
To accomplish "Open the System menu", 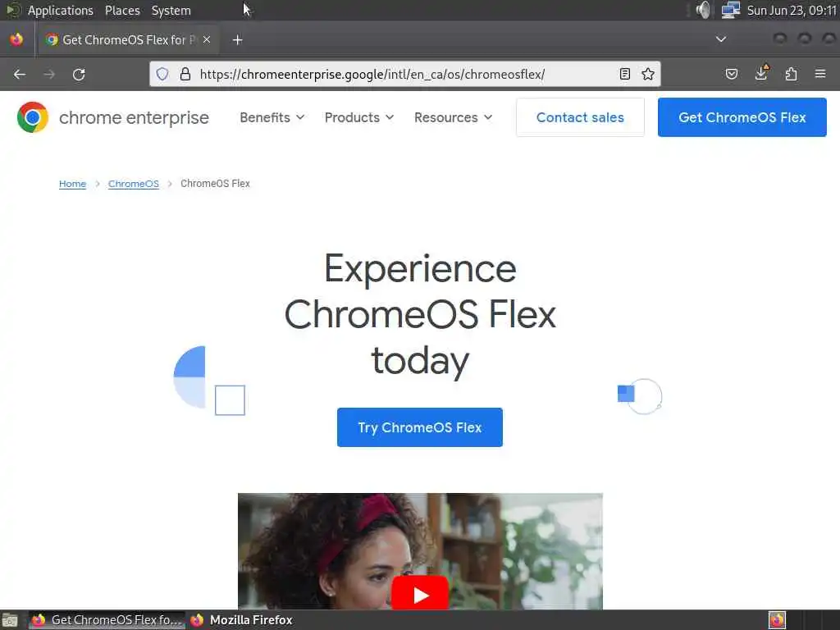I will click(x=171, y=10).
